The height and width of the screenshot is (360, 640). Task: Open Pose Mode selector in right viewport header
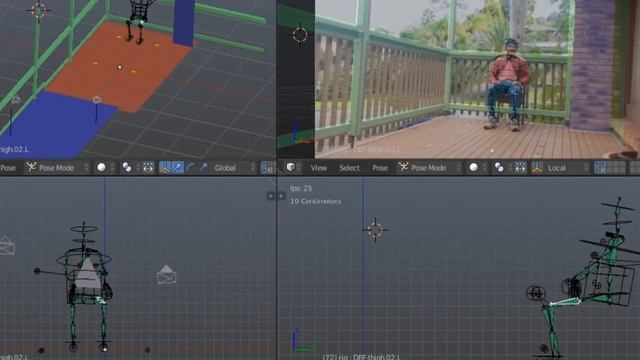(429, 168)
